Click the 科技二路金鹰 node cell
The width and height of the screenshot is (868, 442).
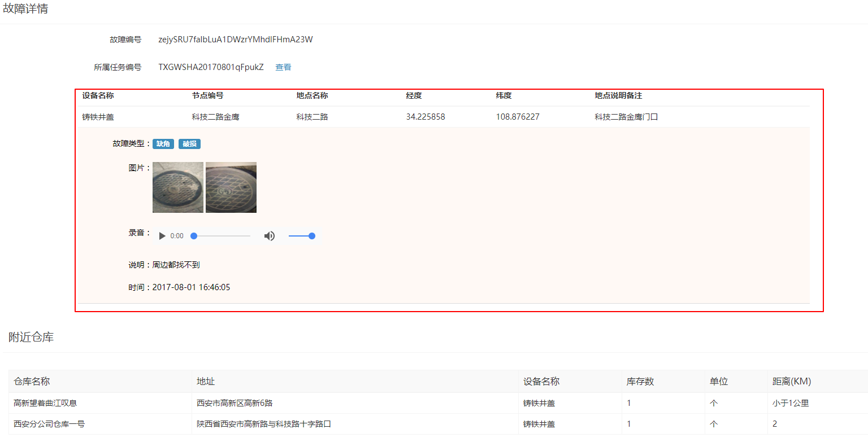[x=215, y=117]
